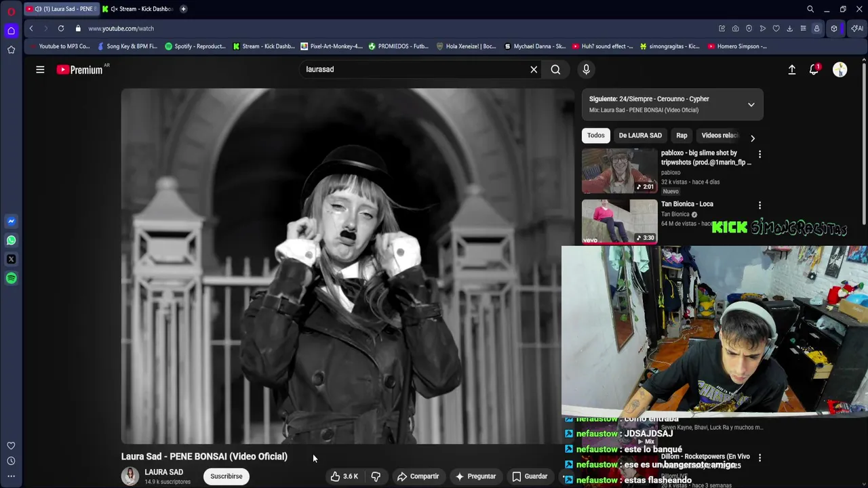868x488 pixels.
Task: Open LAURA SAD channel name link
Action: pos(163,472)
